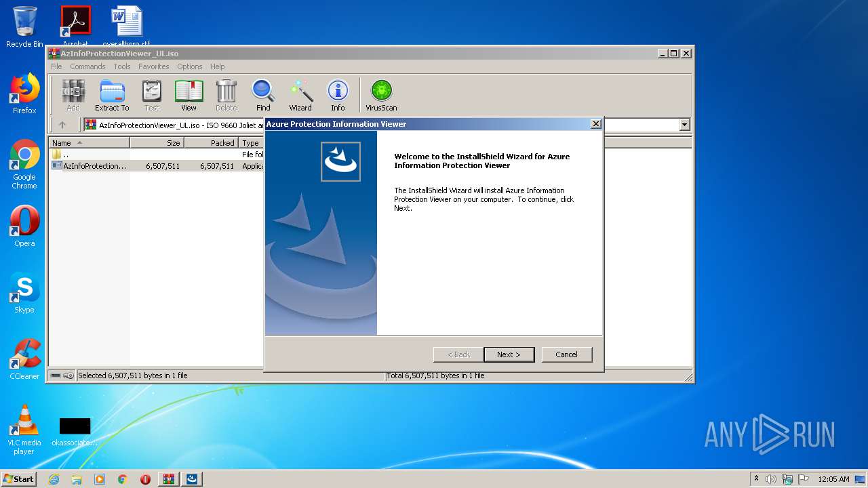Select the okassociate desktop file

coord(75,432)
